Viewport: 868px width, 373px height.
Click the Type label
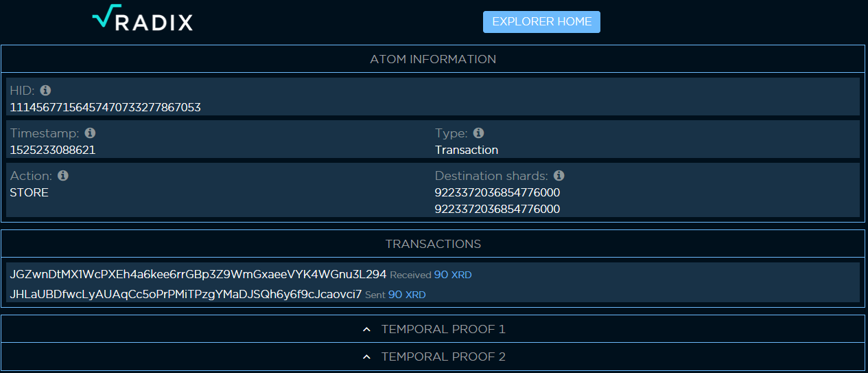point(451,133)
